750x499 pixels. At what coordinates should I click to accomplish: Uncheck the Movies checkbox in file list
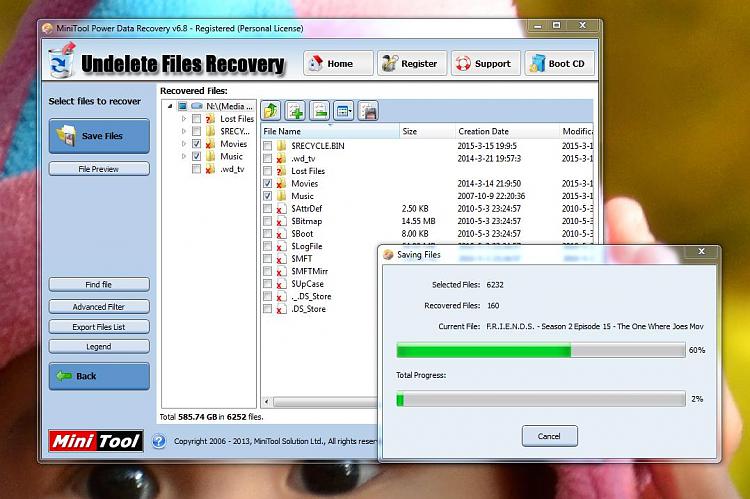(267, 184)
